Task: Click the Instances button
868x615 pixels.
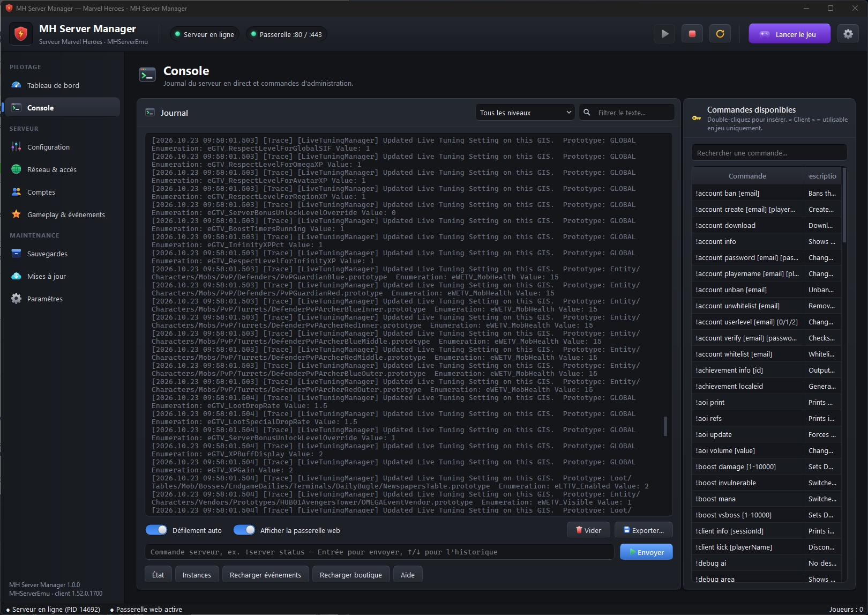Action: [197, 575]
